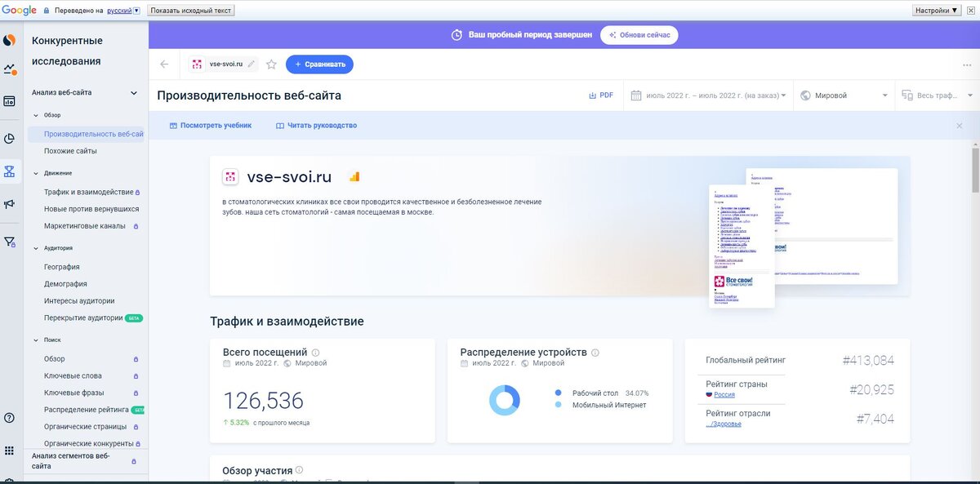Screen dimensions: 980x484
Task: Click the clock icon in trial banner
Action: (x=457, y=35)
